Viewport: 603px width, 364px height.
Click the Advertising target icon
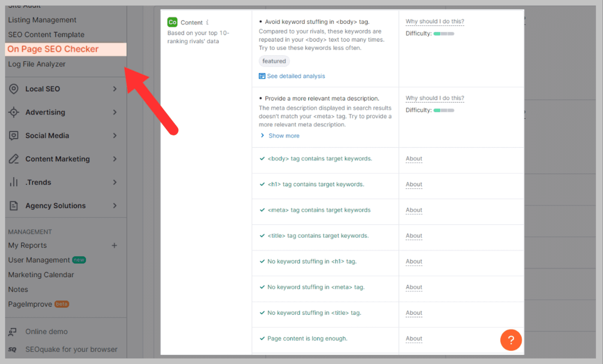(14, 112)
